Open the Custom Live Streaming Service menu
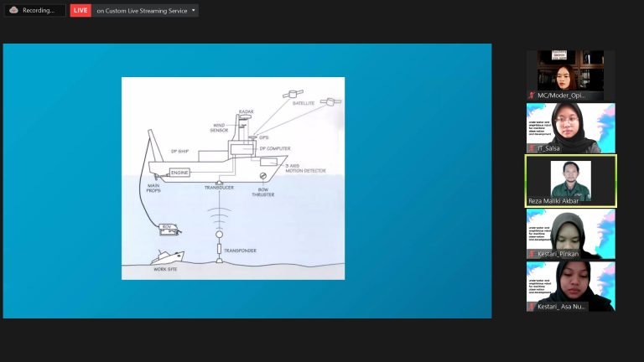The image size is (644, 362). coord(140,10)
